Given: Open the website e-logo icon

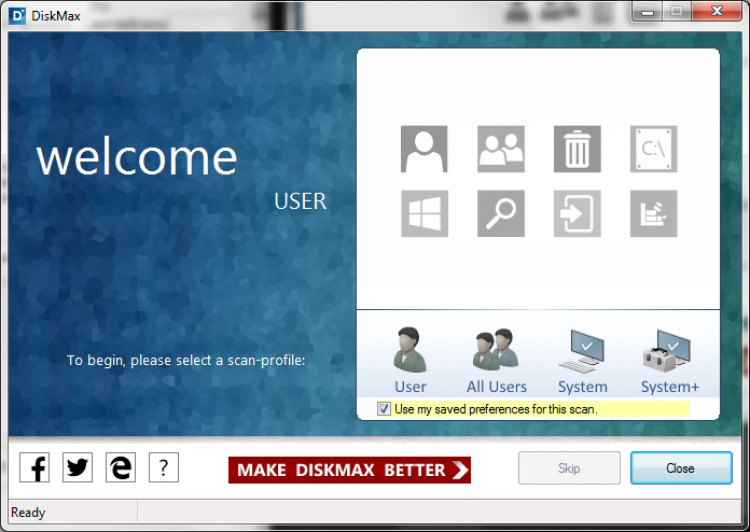Looking at the screenshot, I should (x=121, y=467).
